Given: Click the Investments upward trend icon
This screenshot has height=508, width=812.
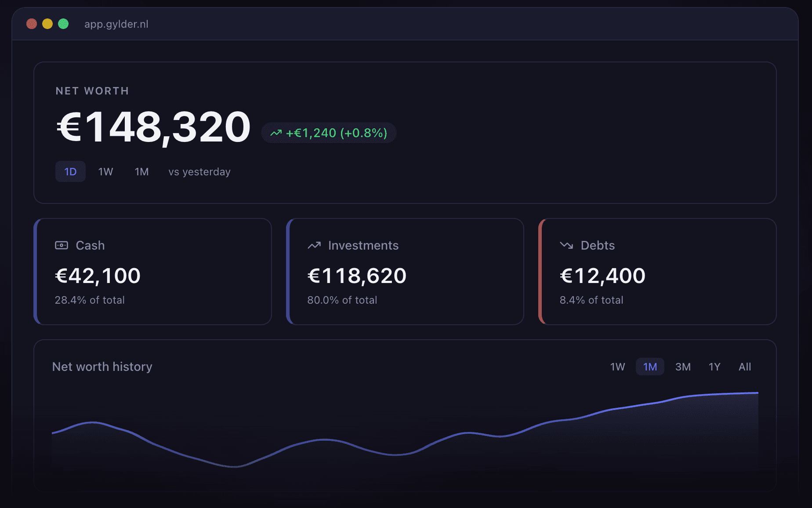Looking at the screenshot, I should (314, 245).
